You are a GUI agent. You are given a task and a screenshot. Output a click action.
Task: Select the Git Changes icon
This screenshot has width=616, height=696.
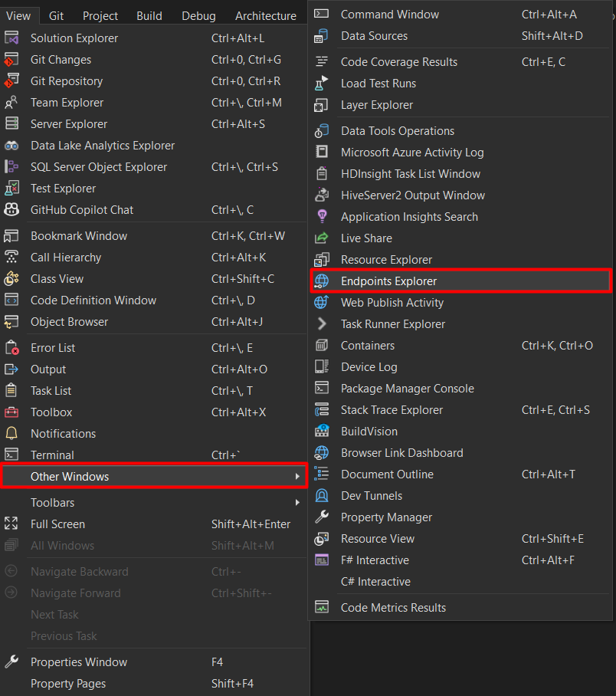coord(11,59)
